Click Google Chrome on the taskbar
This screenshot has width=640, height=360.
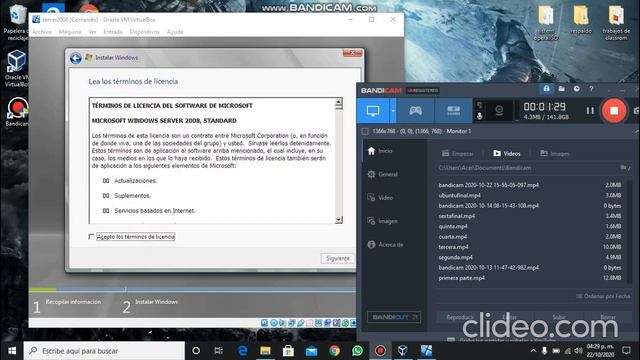[x=334, y=351]
